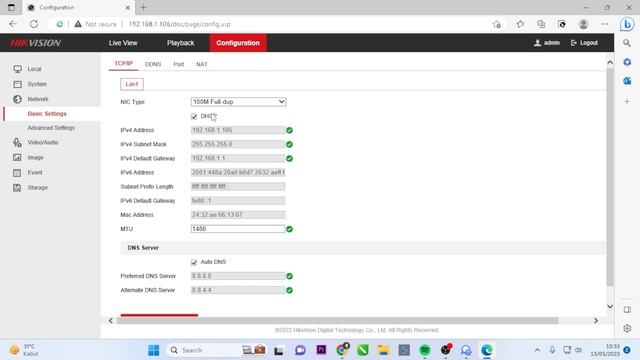Open Premiere Pro from the taskbar
Screen dimensions: 640x360
(x=321, y=350)
